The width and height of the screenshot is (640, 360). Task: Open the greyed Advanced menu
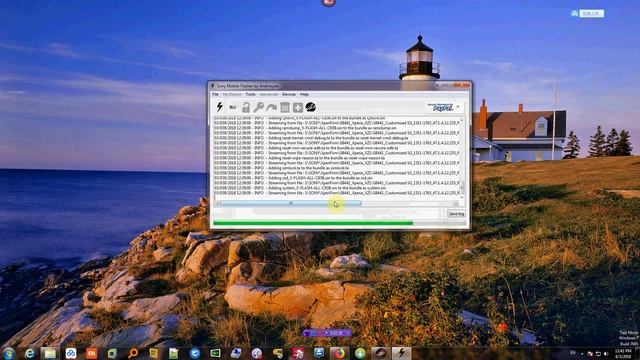[269, 94]
